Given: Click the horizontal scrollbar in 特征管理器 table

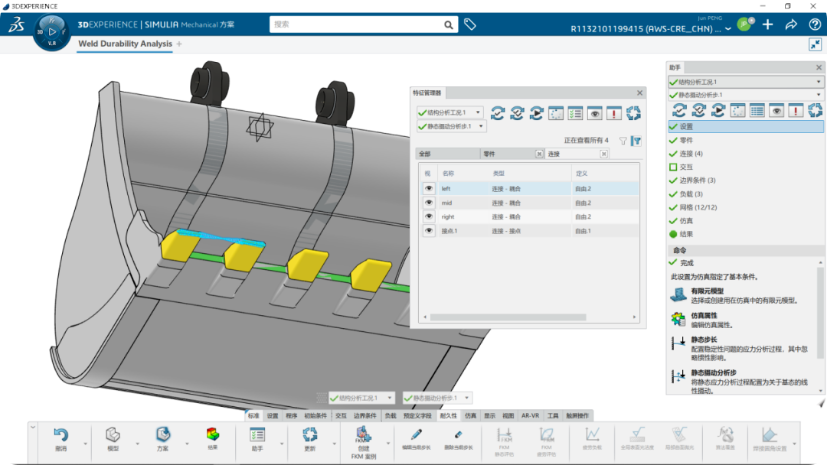Looking at the screenshot, I should pos(508,317).
